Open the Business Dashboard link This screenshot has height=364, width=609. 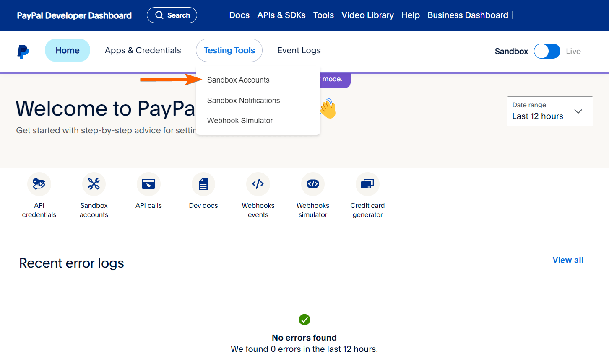point(468,15)
